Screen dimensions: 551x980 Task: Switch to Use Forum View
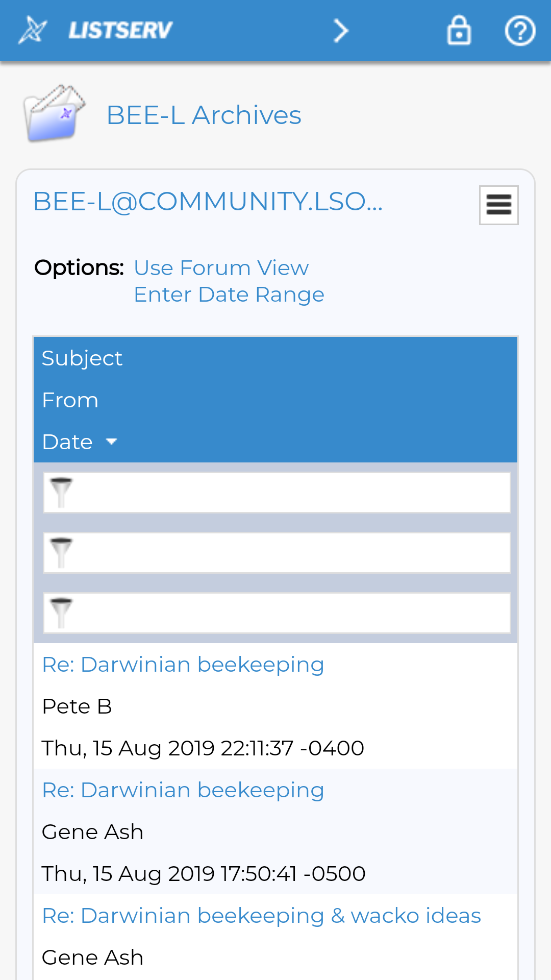(x=221, y=268)
